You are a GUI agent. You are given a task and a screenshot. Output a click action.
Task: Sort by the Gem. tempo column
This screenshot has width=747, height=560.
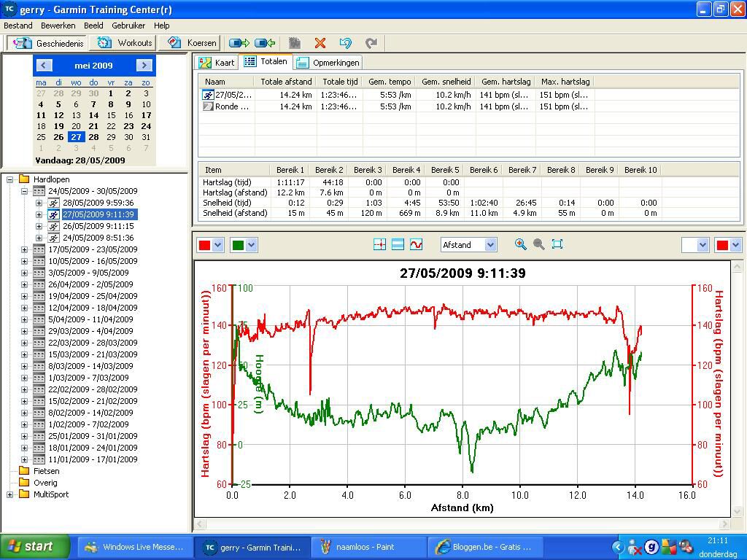coord(390,82)
